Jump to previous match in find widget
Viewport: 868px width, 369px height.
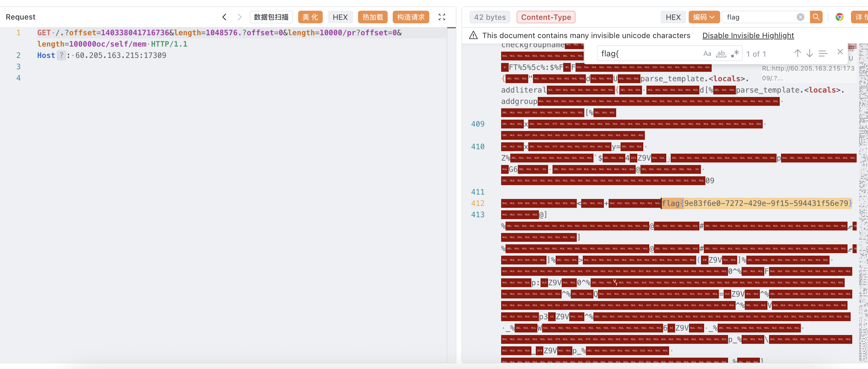797,54
